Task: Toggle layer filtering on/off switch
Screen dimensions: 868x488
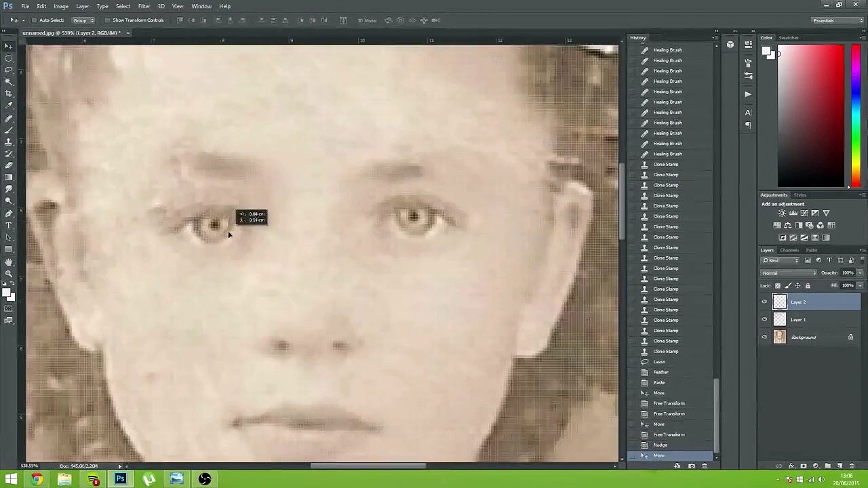Action: 862,260
